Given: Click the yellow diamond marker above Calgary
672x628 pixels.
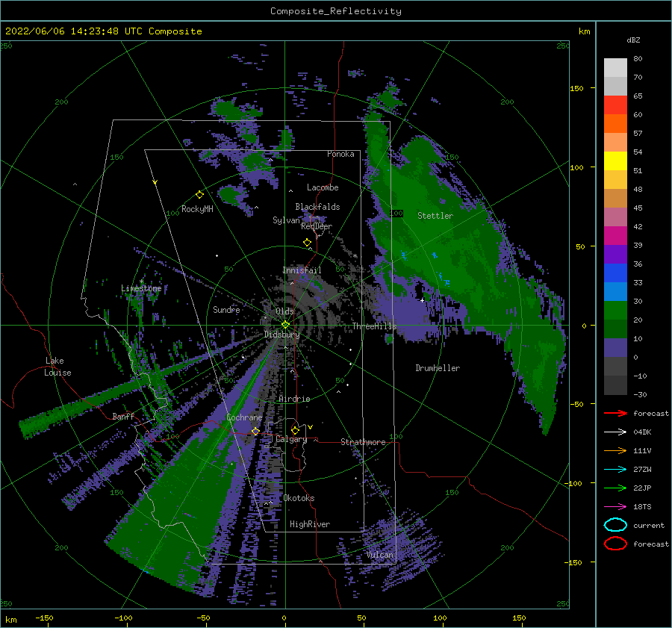Looking at the screenshot, I should point(295,430).
